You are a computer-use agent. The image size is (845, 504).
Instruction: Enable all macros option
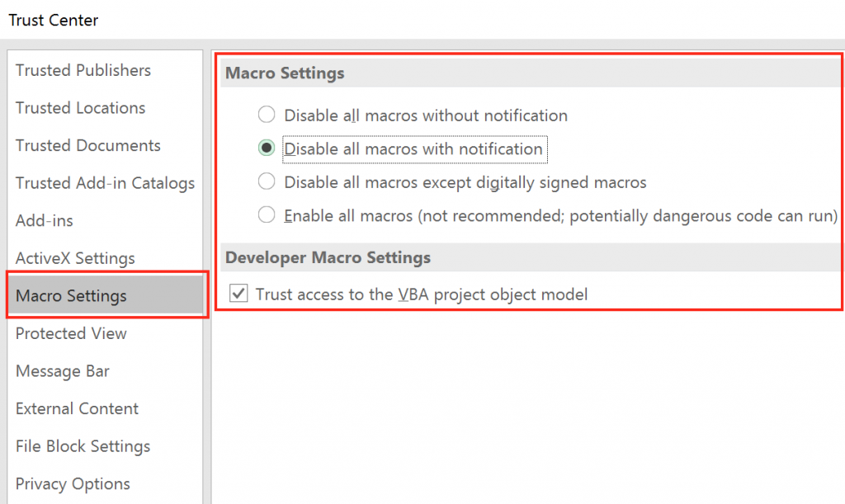266,214
